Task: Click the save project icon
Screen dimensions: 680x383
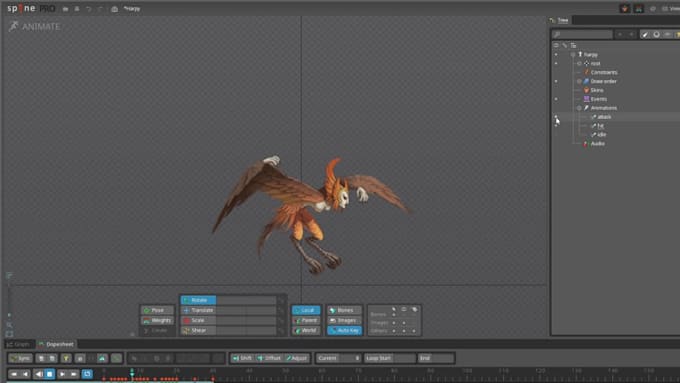Action: 77,9
